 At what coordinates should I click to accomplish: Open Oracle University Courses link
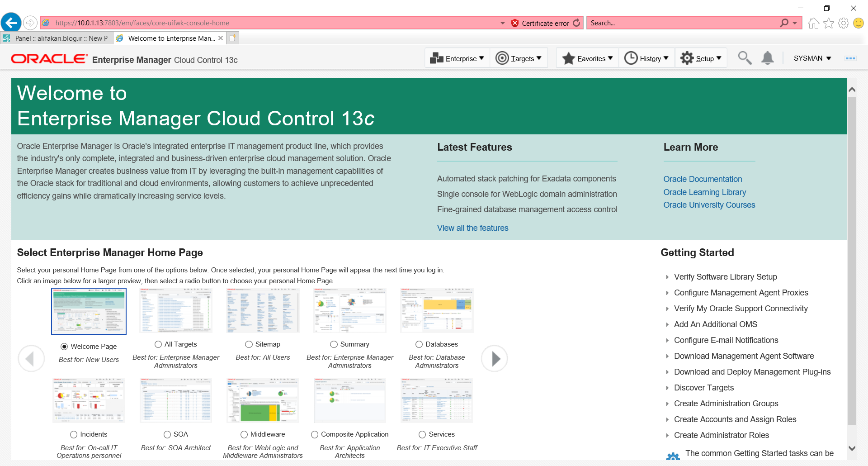point(709,205)
